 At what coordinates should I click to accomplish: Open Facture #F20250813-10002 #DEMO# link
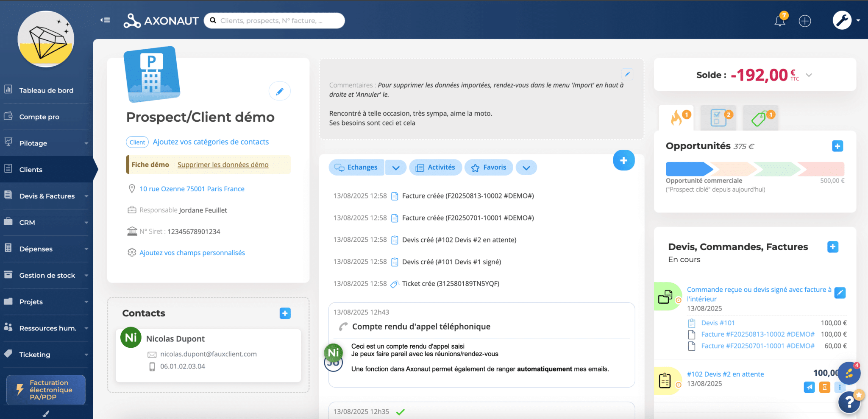tap(758, 334)
